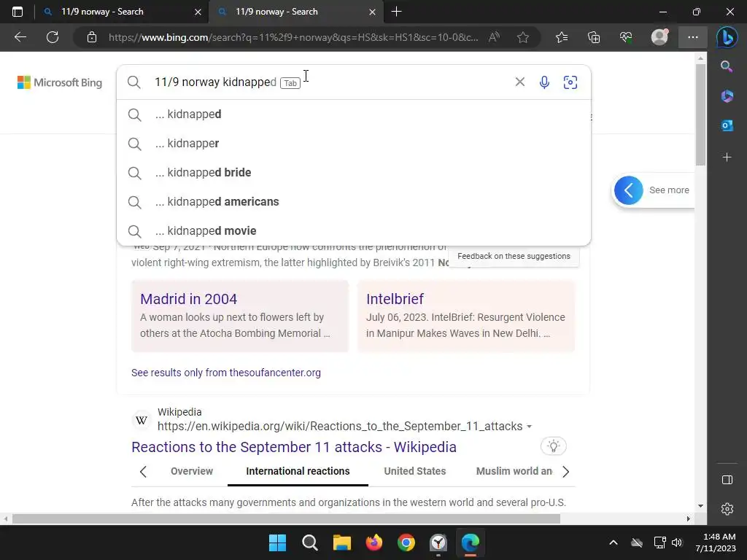Viewport: 747px width, 560px height.
Task: Click the vertical page scrollbar
Action: (700, 114)
